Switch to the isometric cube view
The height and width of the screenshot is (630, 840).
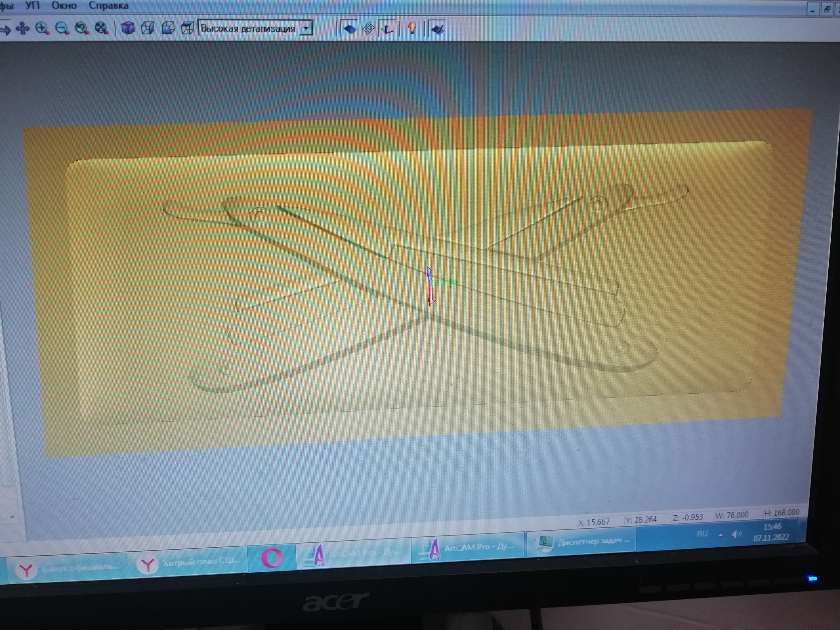pyautogui.click(x=128, y=28)
